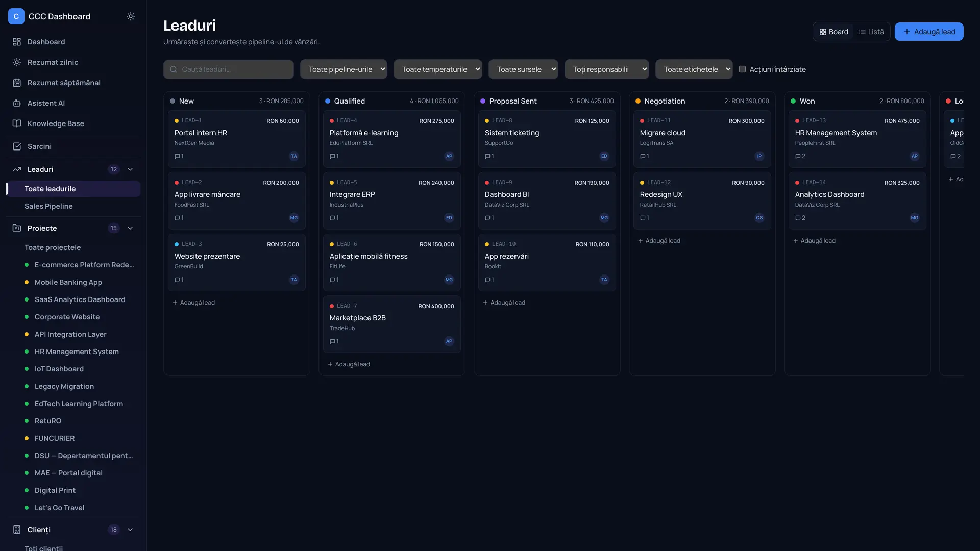Viewport: 980px width, 551px height.
Task: Open the Migrare cloud lead card
Action: 702,139
